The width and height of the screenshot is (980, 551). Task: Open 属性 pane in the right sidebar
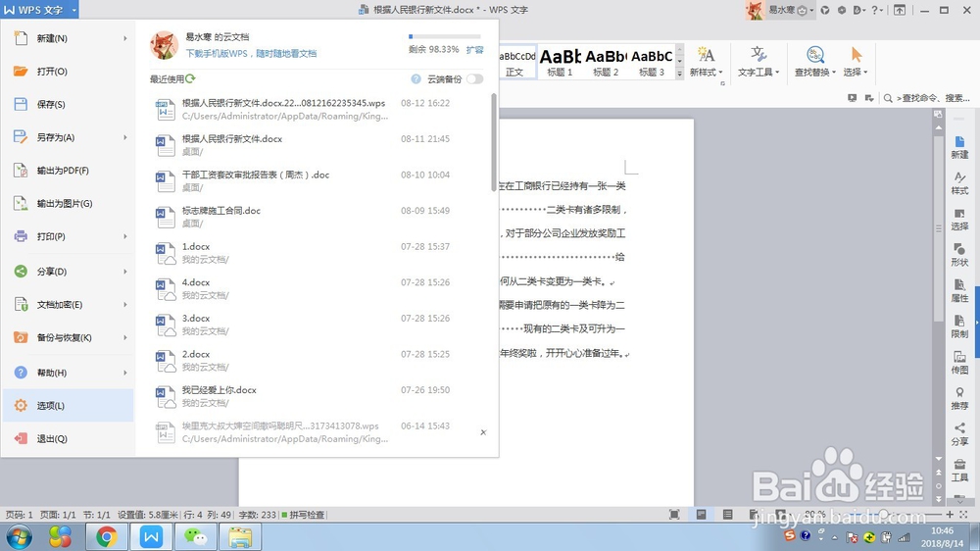(x=960, y=291)
